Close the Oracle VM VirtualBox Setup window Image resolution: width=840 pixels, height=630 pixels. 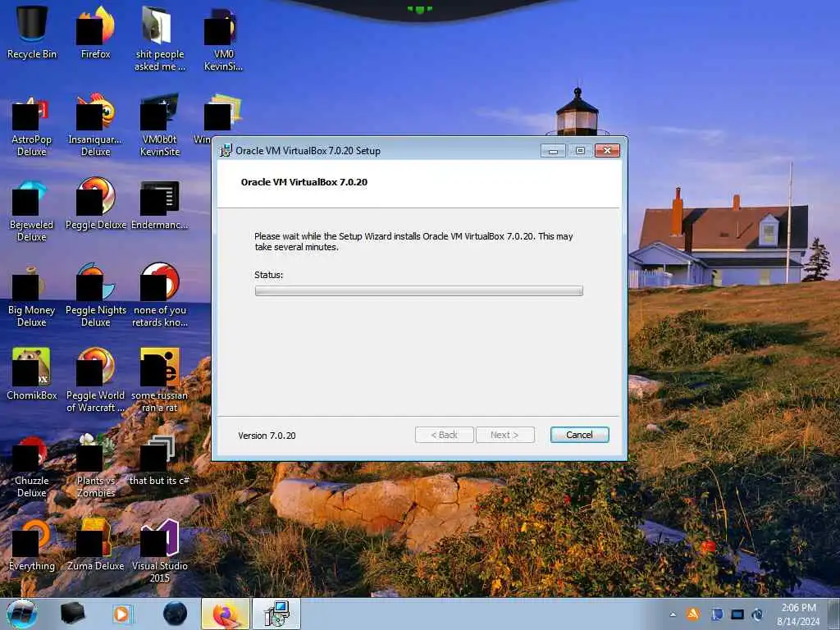point(607,151)
